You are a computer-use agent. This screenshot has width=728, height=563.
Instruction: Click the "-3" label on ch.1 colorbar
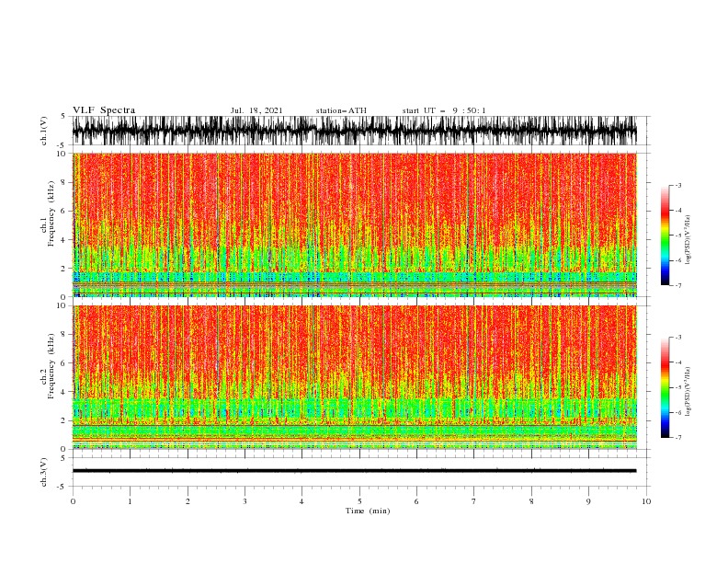pos(677,185)
